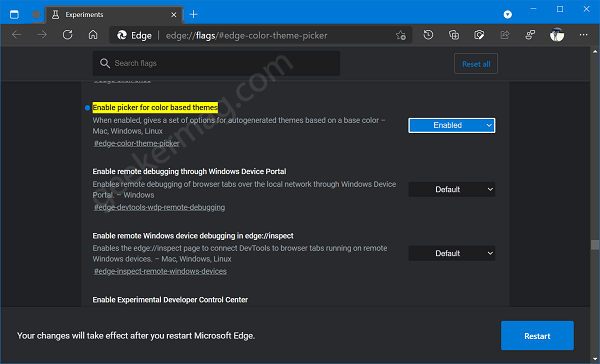The image size is (600, 364).
Task: Add this page to favorites
Action: click(x=401, y=35)
